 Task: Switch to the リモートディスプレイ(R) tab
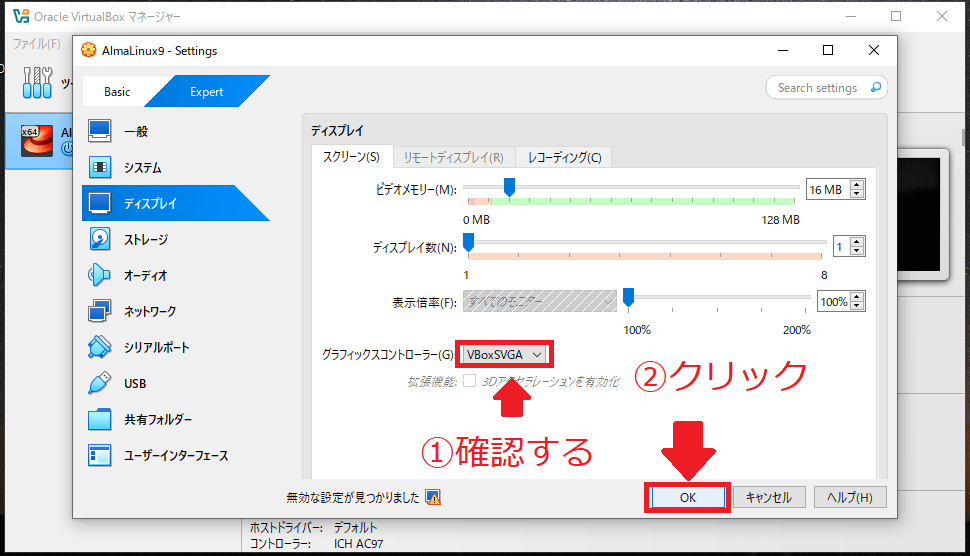(x=453, y=158)
